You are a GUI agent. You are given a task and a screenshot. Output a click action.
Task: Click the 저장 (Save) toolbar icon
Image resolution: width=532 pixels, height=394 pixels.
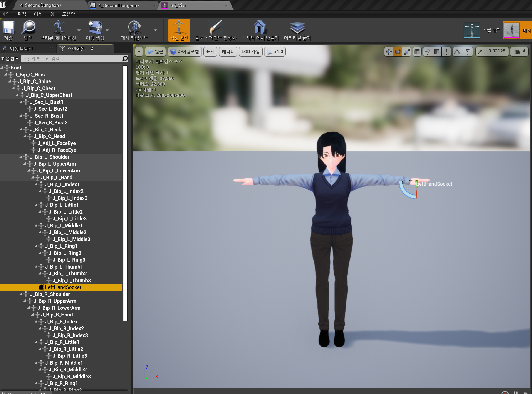click(8, 30)
